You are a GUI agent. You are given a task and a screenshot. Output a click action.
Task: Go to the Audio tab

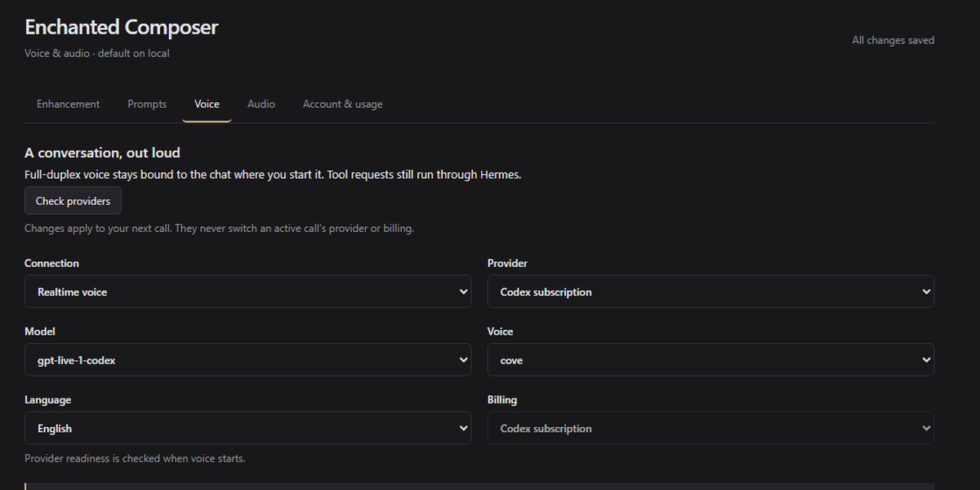(261, 104)
